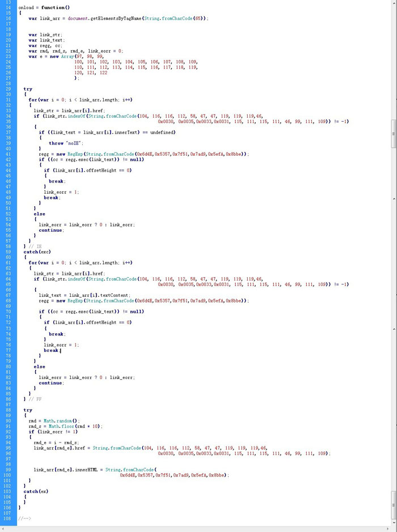Click the 'var regg, cc;' line
Image resolution: width=397 pixels, height=532 pixels.
[x=45, y=45]
